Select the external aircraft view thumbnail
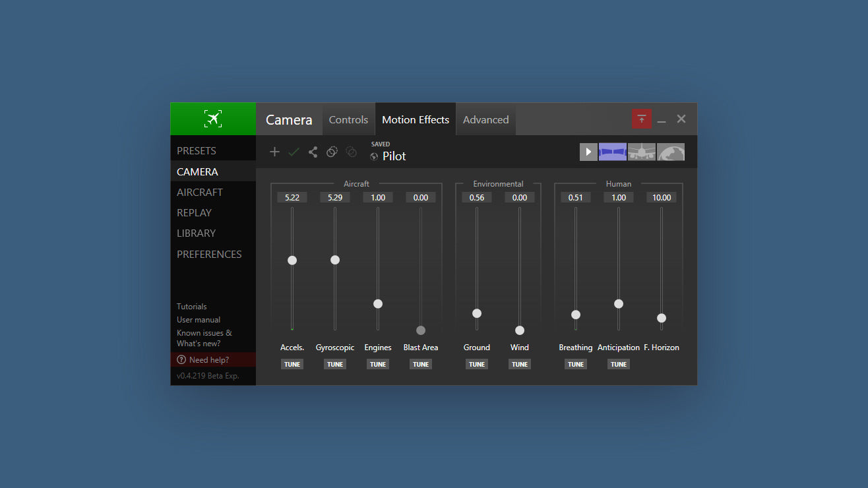This screenshot has width=868, height=488. tap(641, 152)
